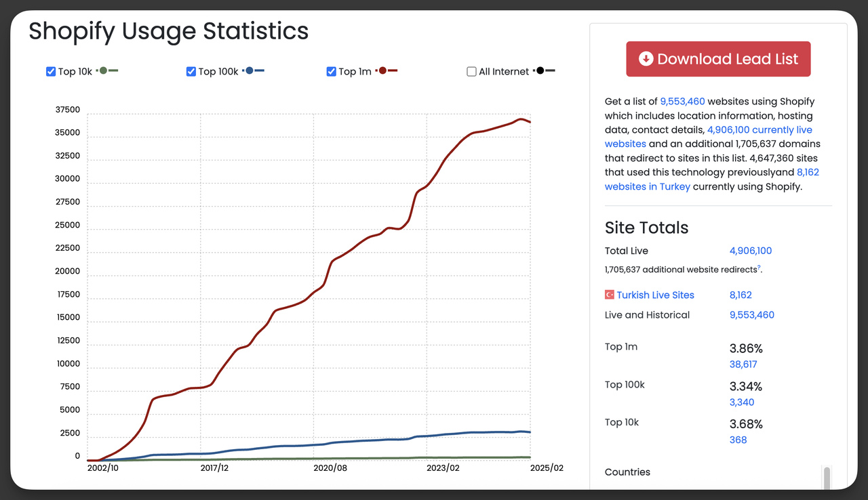Click the 20000 y-axis label

click(x=68, y=271)
